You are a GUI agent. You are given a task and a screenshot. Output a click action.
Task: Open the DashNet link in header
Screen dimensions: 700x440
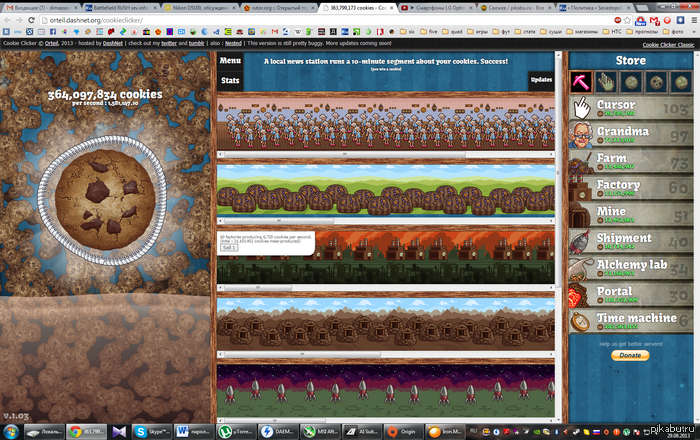click(112, 43)
